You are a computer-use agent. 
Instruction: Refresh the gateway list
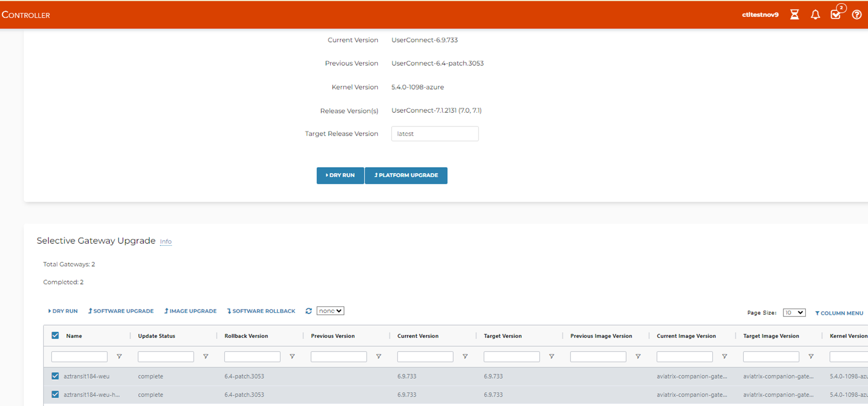(309, 311)
